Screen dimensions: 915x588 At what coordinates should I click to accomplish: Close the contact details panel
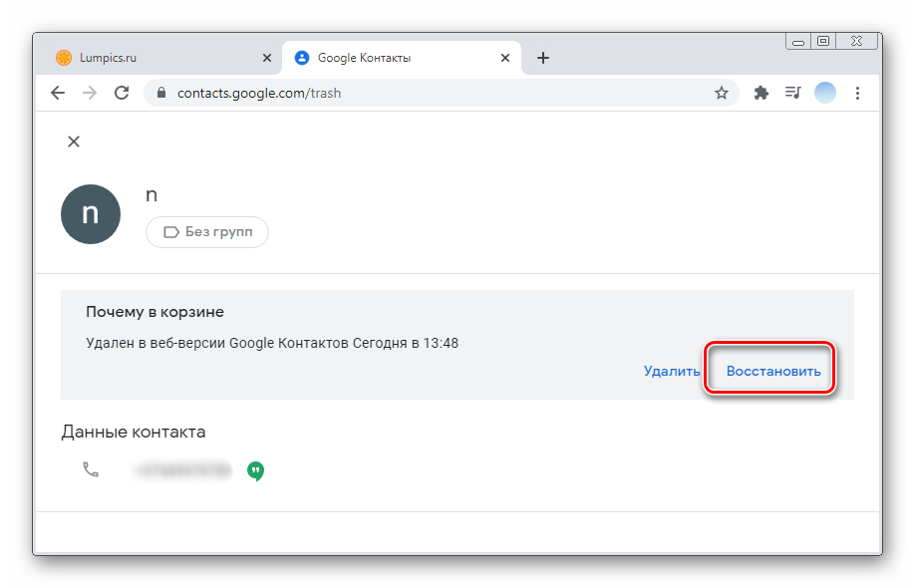[x=73, y=142]
